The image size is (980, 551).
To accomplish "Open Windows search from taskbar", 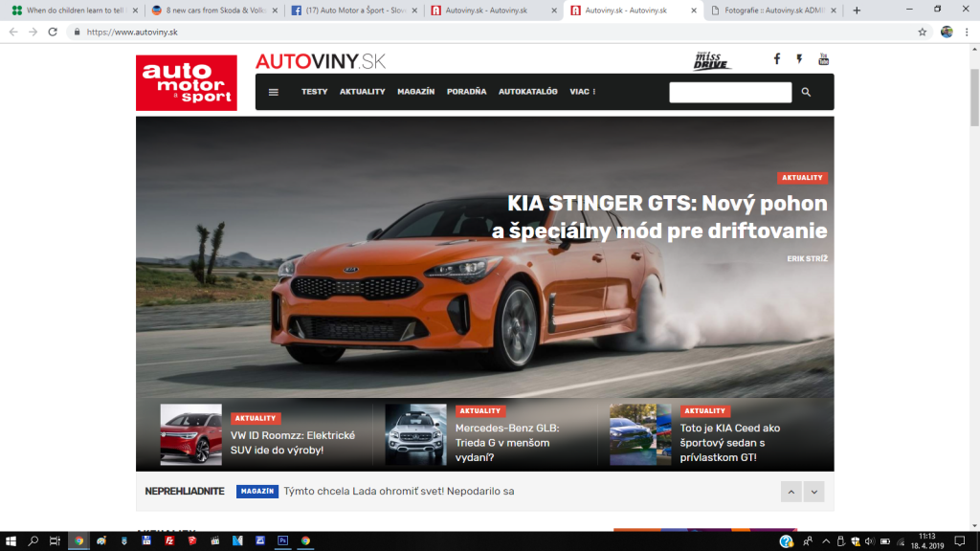I will point(33,541).
